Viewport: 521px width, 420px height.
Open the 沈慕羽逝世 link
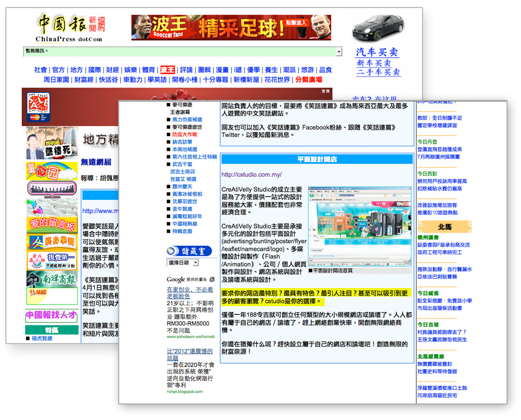(x=185, y=201)
